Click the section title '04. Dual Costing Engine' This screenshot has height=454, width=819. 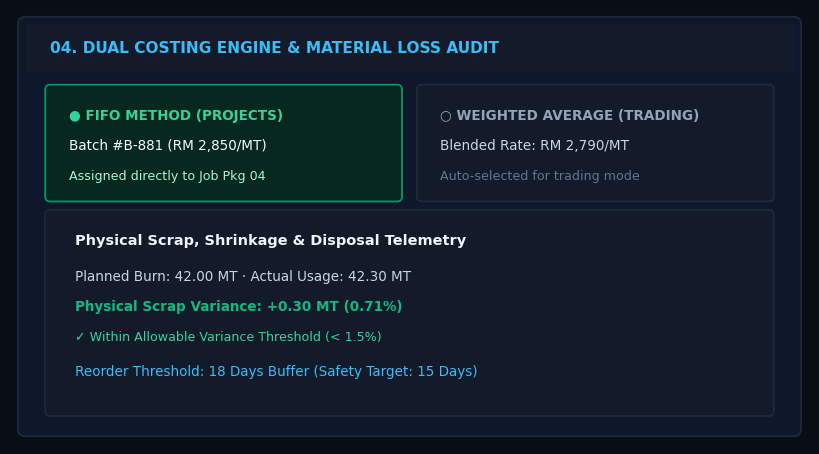coord(274,48)
